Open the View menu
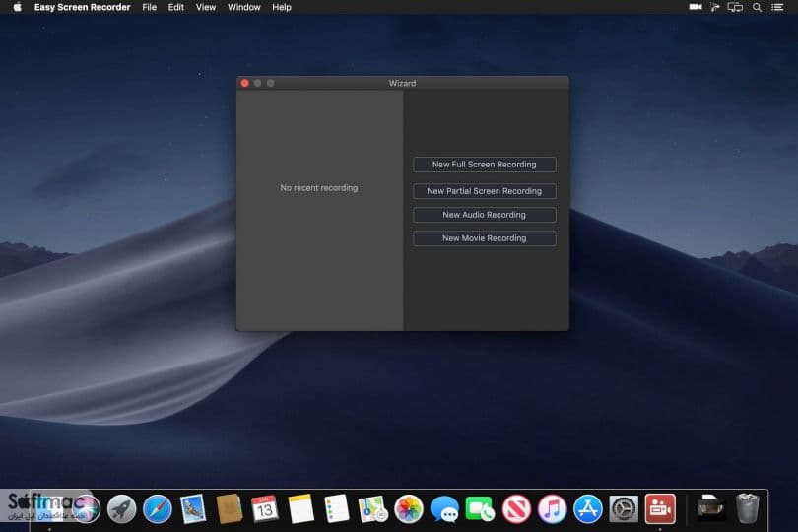 pos(206,7)
